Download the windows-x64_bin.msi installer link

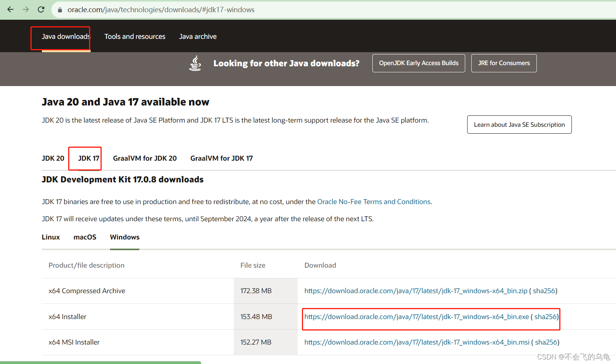[417, 342]
